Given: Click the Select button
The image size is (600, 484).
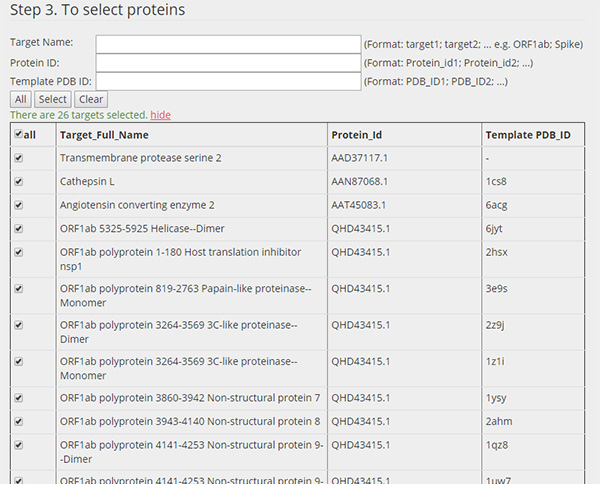Looking at the screenshot, I should (52, 99).
